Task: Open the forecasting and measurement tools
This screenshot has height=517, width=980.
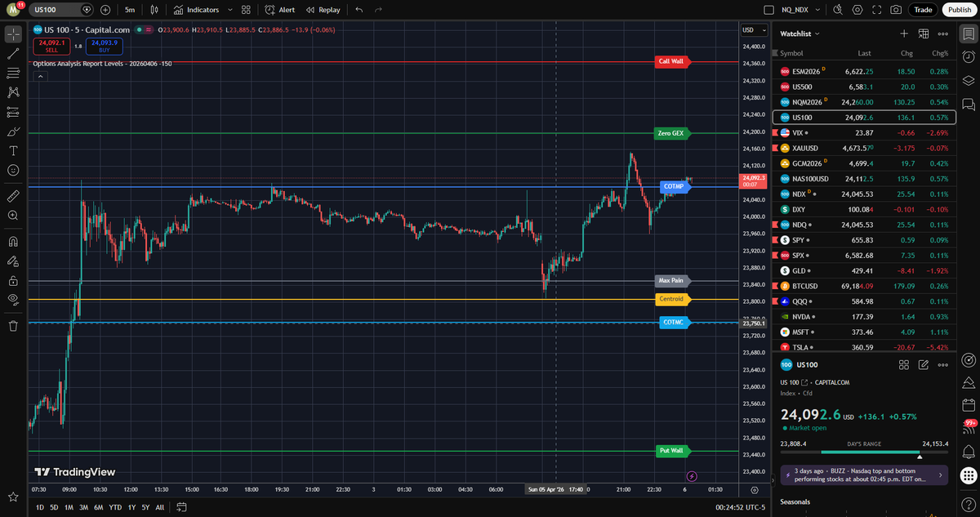Action: click(13, 112)
